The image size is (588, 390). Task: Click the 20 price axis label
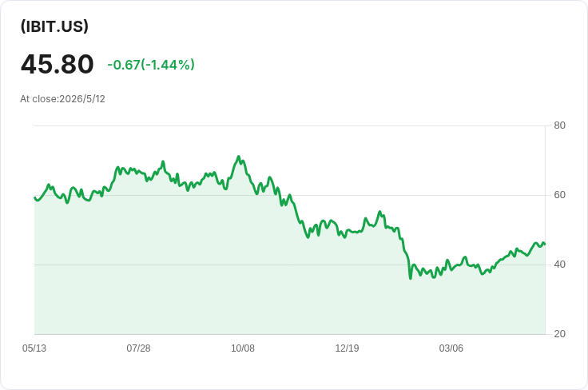559,334
